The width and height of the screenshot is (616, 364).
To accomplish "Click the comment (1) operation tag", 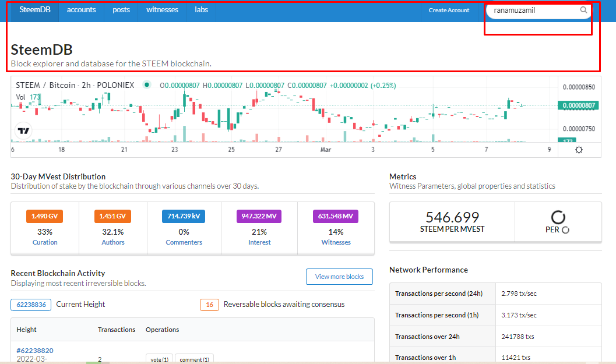I will 195,359.
